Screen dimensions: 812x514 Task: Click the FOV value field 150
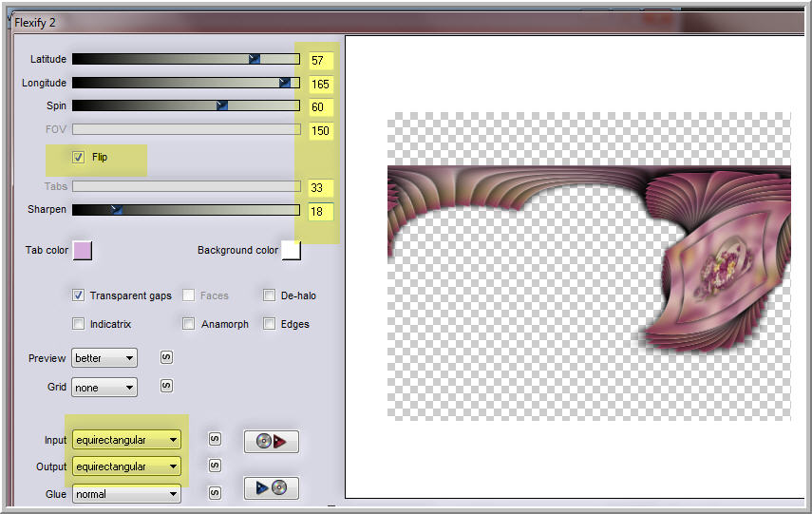[321, 130]
